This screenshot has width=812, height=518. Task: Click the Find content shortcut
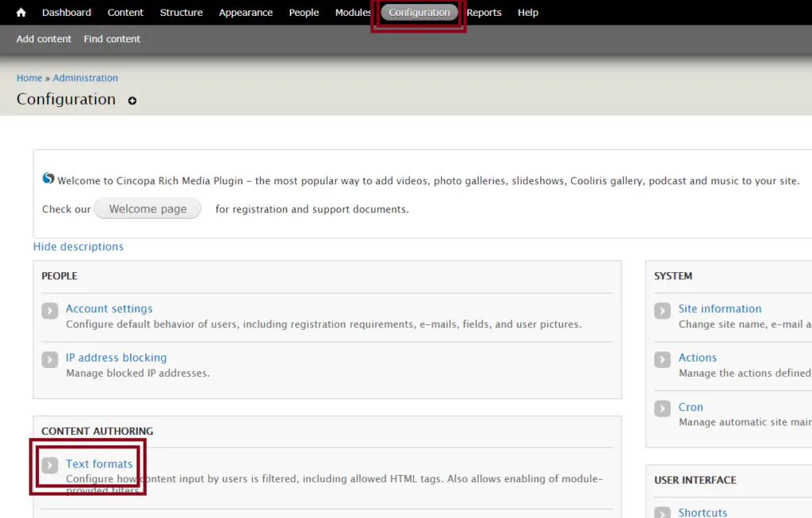point(112,39)
